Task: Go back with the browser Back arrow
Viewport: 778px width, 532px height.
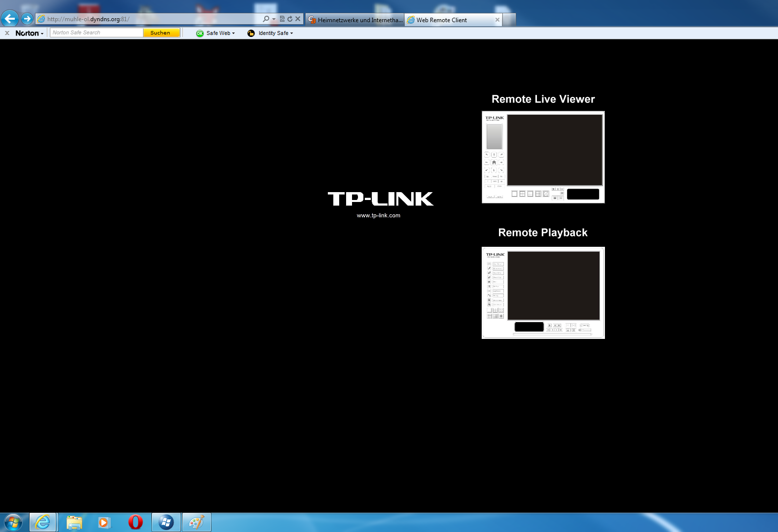Action: coord(10,19)
